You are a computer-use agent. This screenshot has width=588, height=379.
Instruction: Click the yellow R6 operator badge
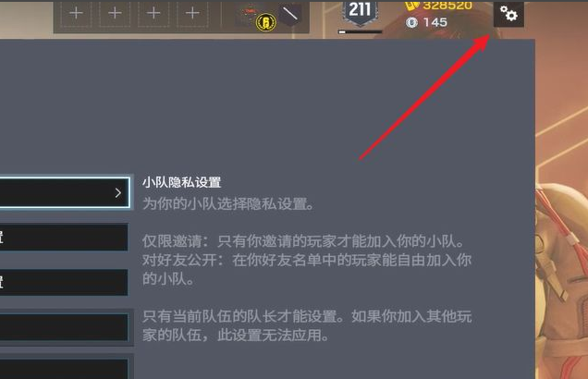265,22
